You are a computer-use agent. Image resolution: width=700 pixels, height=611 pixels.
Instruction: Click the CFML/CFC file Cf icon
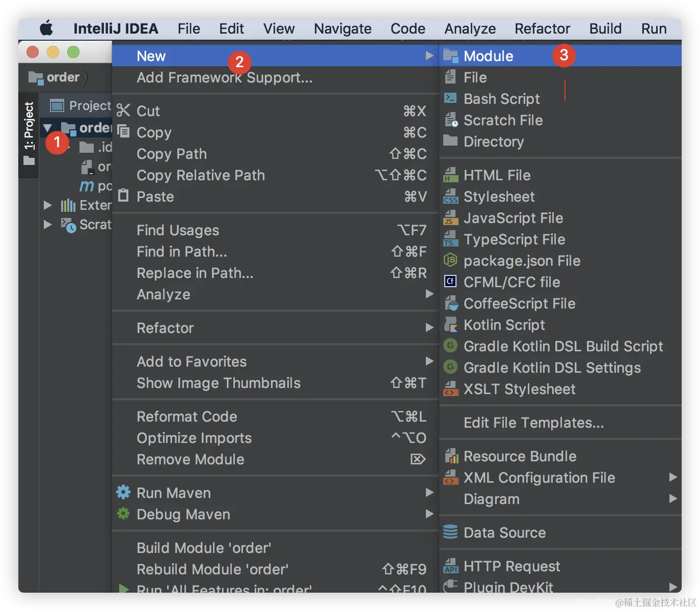tap(450, 282)
